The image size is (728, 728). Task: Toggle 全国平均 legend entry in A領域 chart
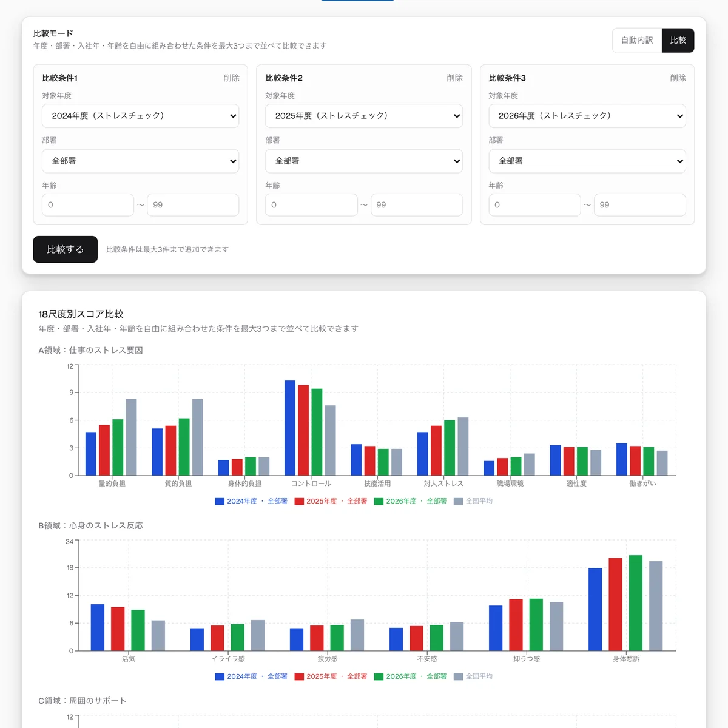point(473,502)
